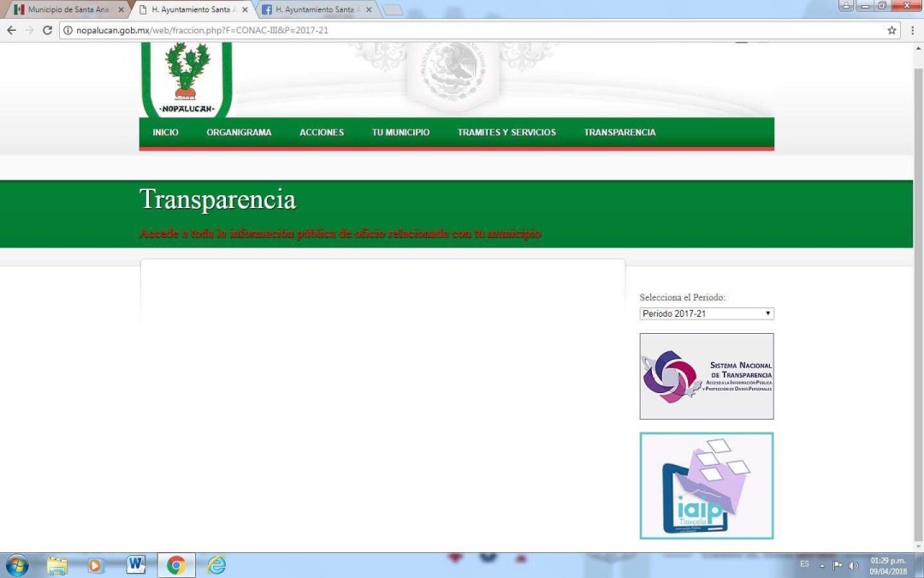Open Windows Start menu orb
Screen dimensions: 924x578
click(x=16, y=565)
